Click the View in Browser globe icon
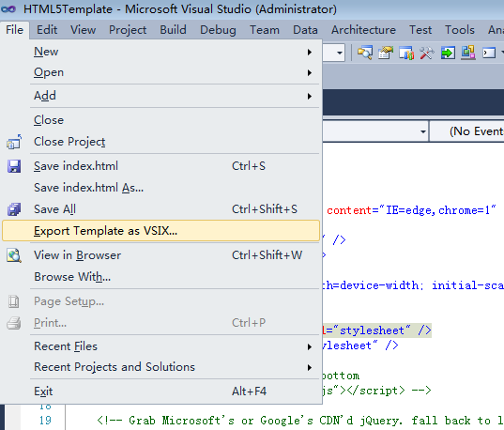Screen dimensions: 504x430 [x=14, y=255]
